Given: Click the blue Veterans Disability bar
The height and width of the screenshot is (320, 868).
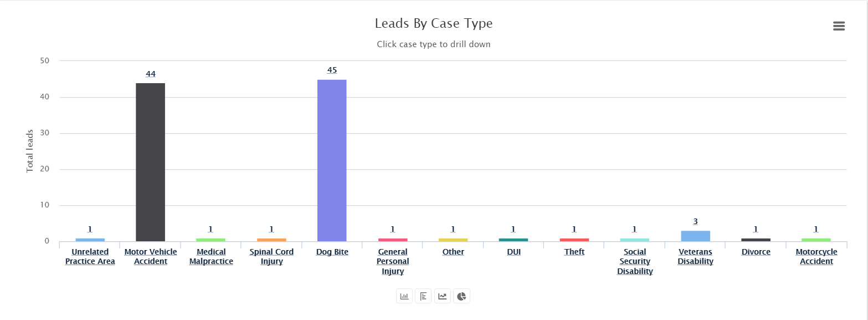Looking at the screenshot, I should click(695, 236).
